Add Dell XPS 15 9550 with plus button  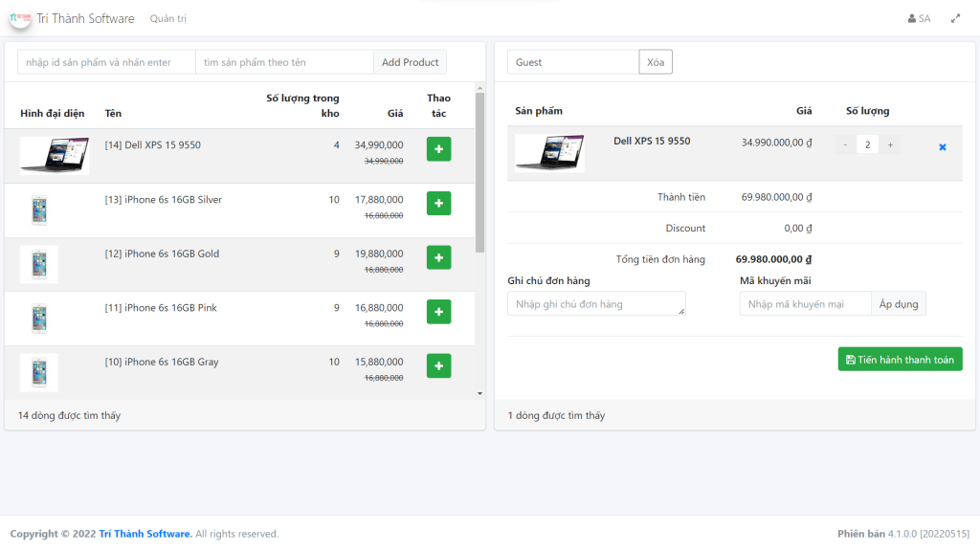(438, 149)
